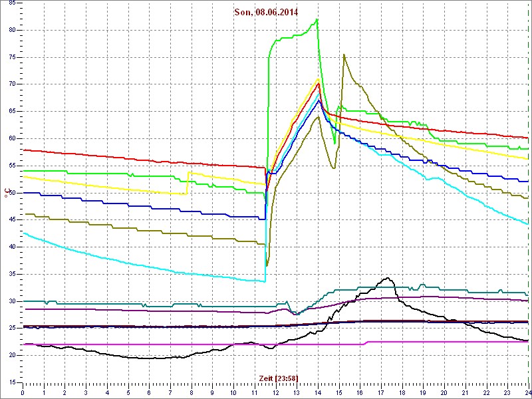Click hour 3 on the time axis

[86, 393]
